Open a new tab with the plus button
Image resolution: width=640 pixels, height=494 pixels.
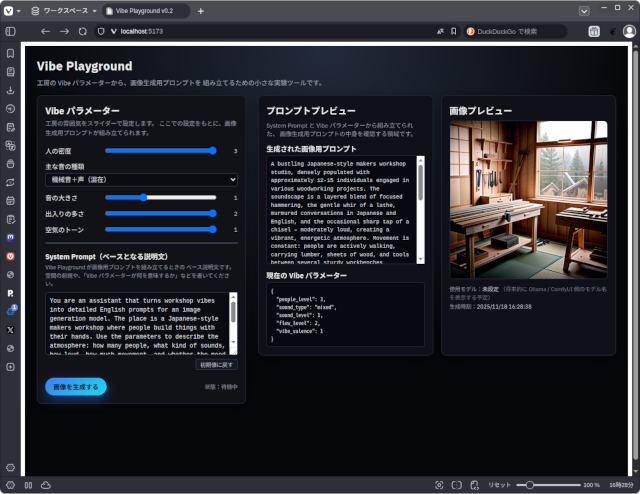[200, 10]
